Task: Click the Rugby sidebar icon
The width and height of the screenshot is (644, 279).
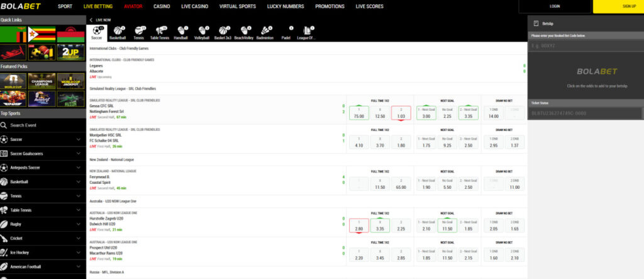Action: (4, 224)
